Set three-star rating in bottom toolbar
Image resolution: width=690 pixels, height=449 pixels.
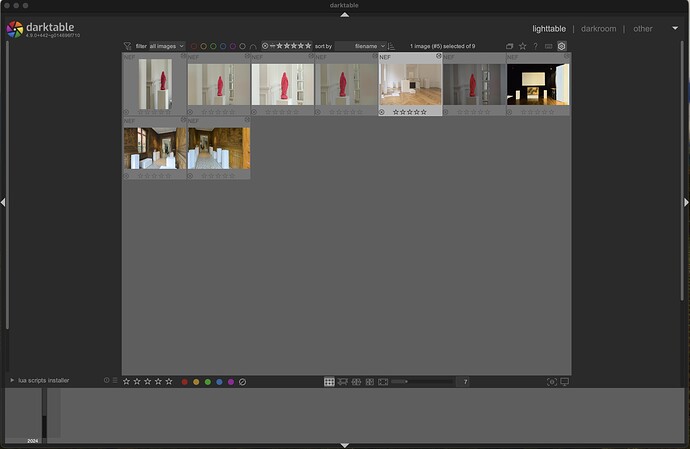coord(147,381)
